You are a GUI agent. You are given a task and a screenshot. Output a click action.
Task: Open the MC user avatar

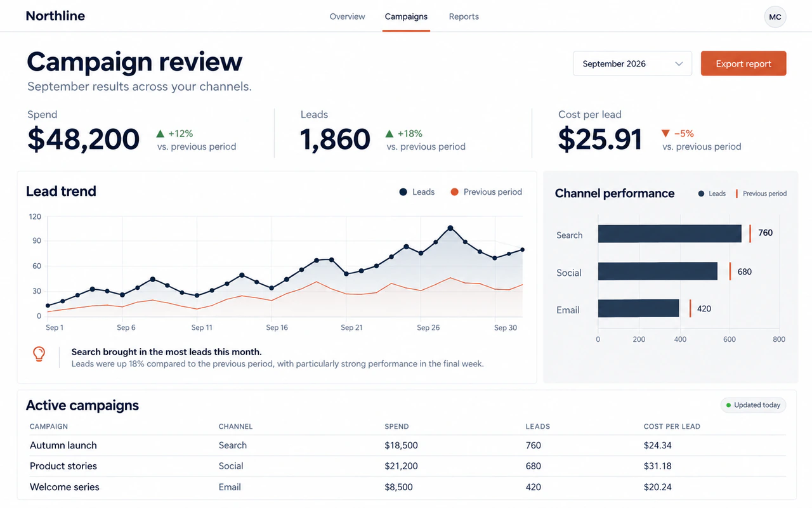775,17
